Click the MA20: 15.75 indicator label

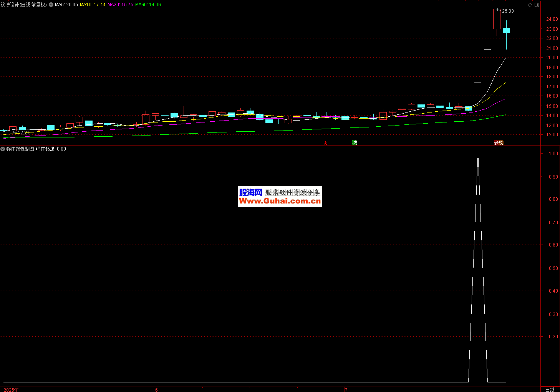(120, 5)
